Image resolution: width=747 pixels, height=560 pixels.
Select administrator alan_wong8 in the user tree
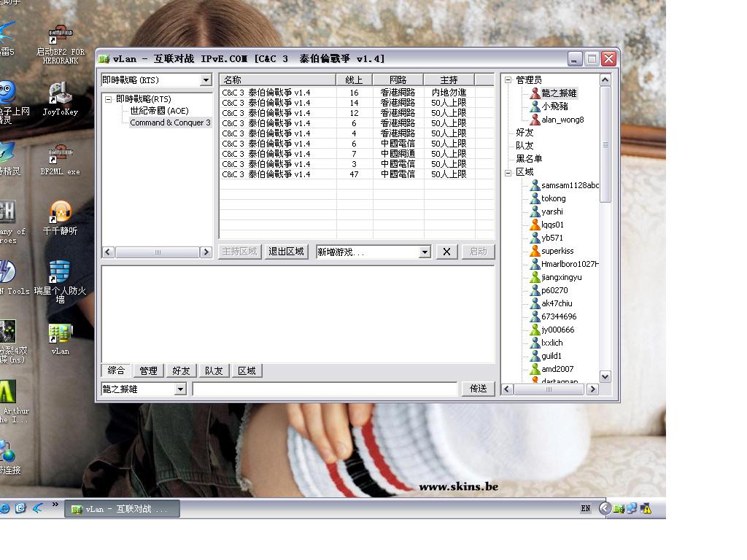[562, 120]
